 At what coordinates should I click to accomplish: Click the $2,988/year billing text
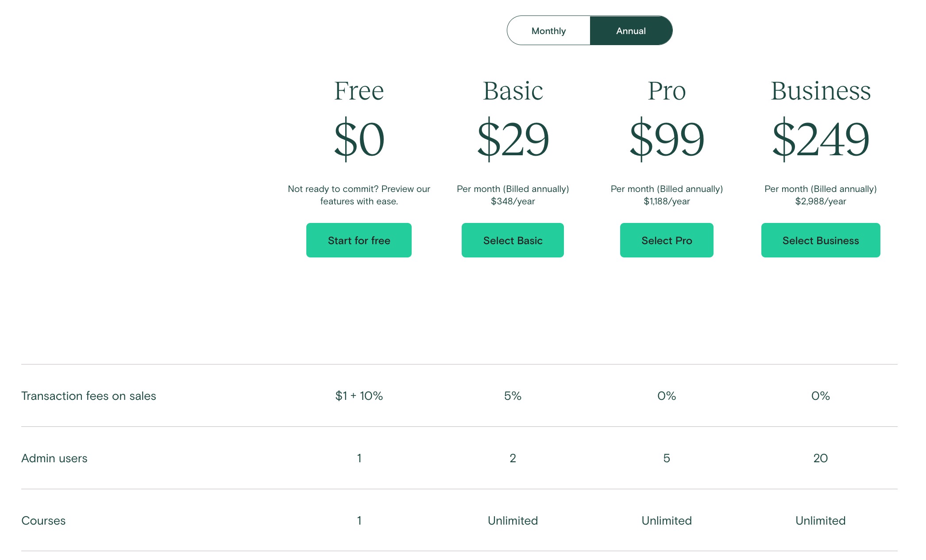pyautogui.click(x=821, y=201)
